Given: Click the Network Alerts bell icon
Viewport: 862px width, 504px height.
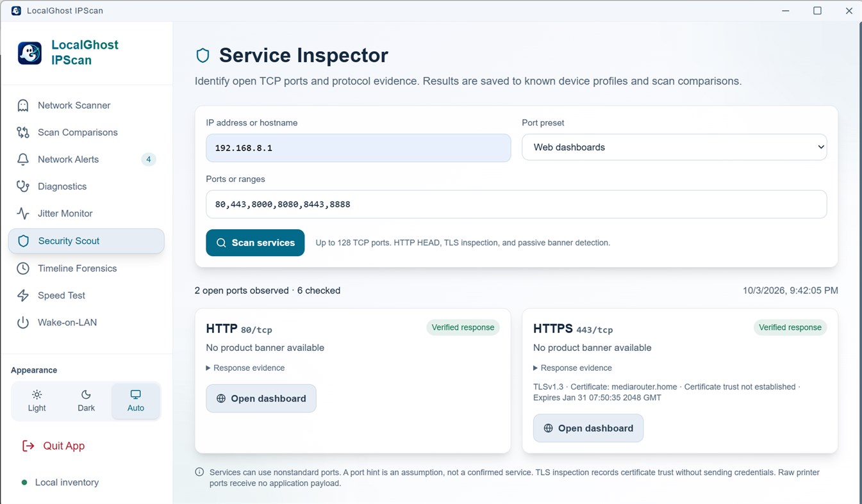Looking at the screenshot, I should 23,159.
